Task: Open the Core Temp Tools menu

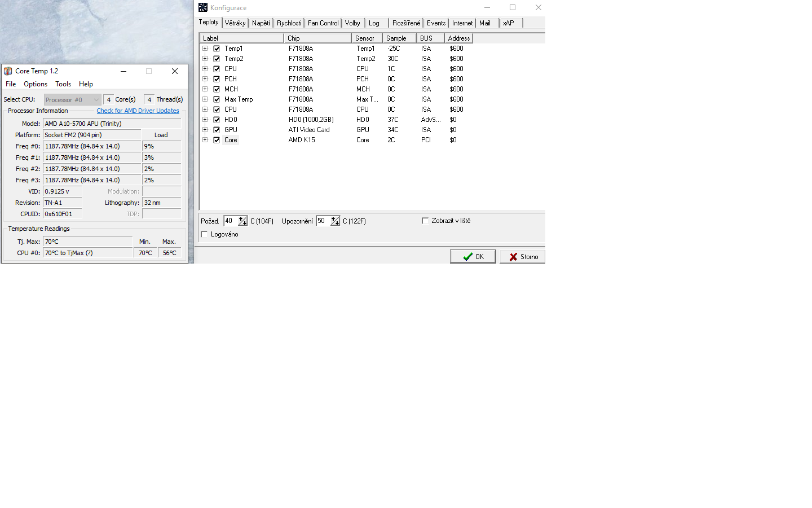Action: point(63,84)
